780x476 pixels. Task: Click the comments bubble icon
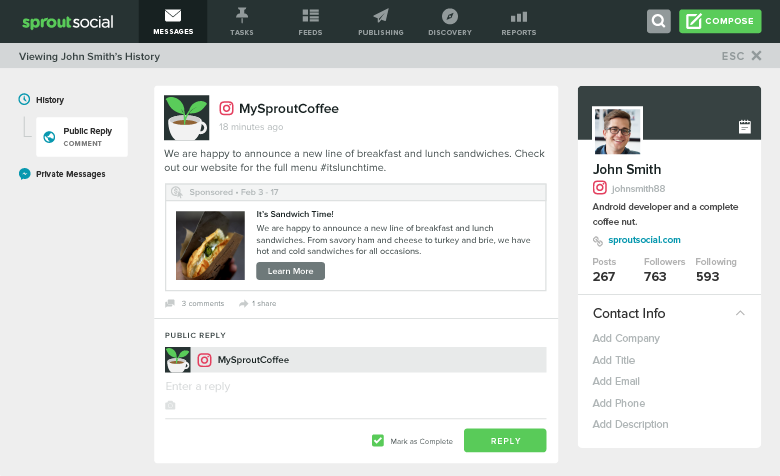coord(170,303)
